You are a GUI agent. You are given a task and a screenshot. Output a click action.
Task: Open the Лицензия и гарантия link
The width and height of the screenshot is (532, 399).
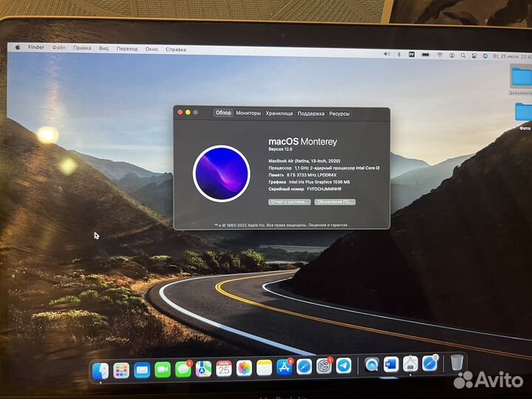pyautogui.click(x=328, y=225)
